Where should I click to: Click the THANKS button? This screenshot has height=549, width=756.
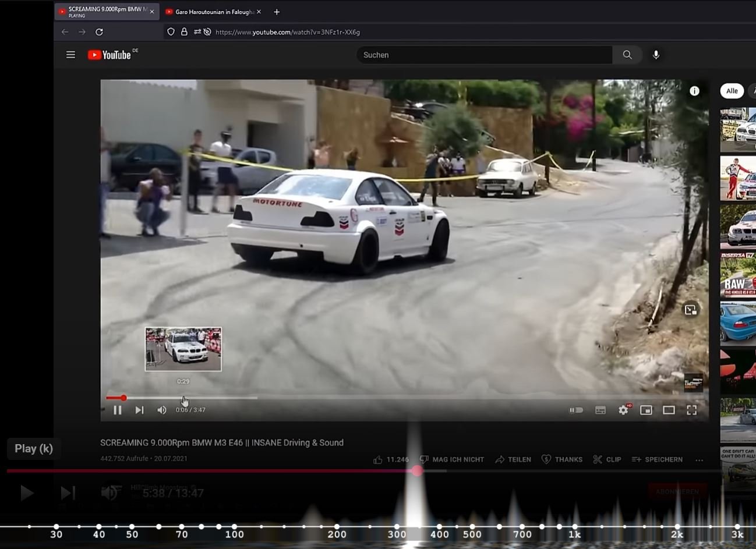pos(562,459)
